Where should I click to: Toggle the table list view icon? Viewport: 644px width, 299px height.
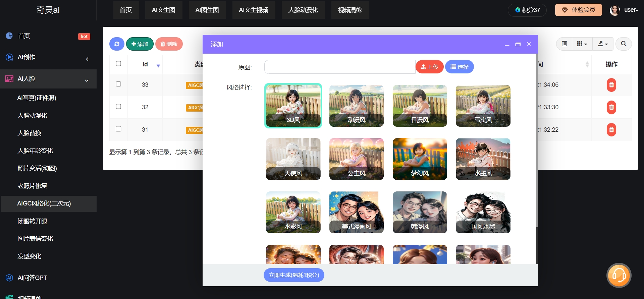point(565,44)
